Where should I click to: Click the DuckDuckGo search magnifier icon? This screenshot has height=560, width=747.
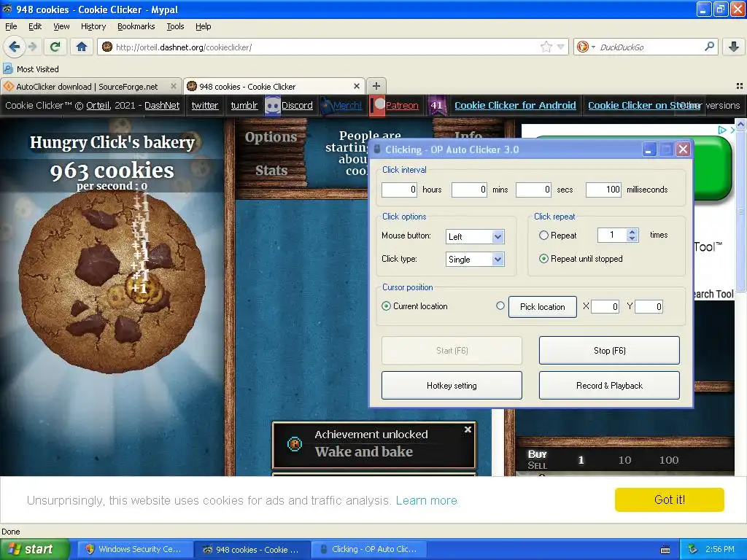coord(709,47)
